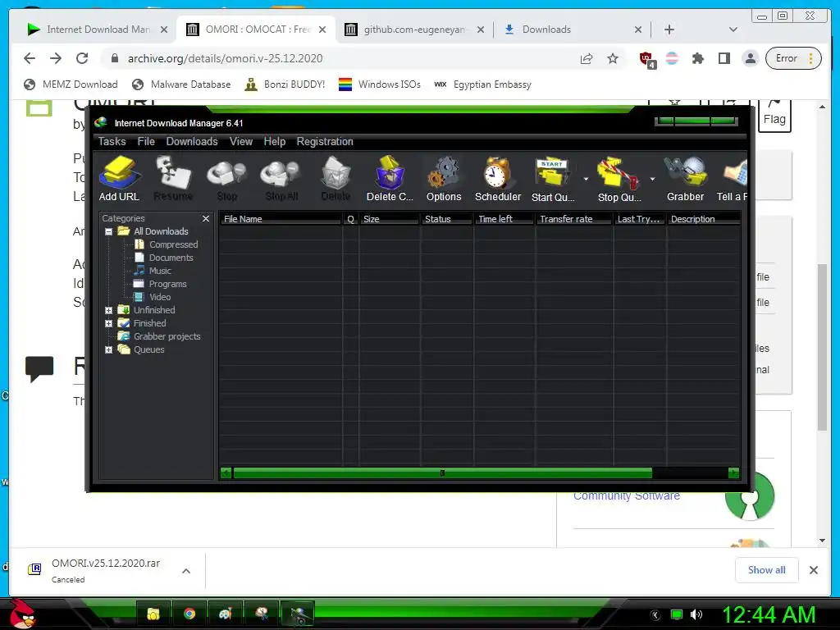Open the Scheduler clock icon
The width and height of the screenshot is (840, 630).
tap(498, 179)
